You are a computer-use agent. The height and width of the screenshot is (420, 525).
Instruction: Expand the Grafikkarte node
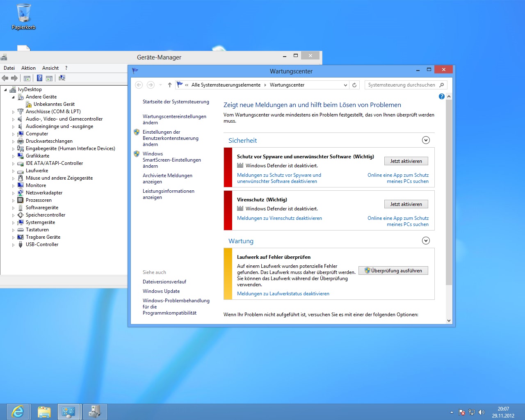click(13, 156)
